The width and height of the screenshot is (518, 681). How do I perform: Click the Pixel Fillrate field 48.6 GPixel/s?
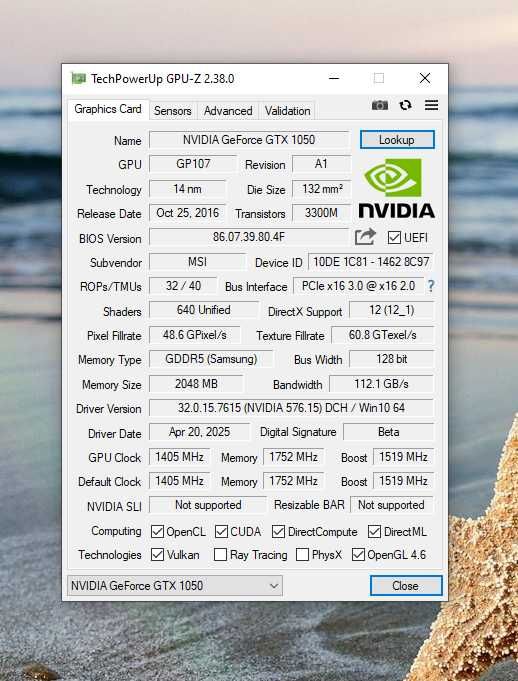click(x=195, y=335)
